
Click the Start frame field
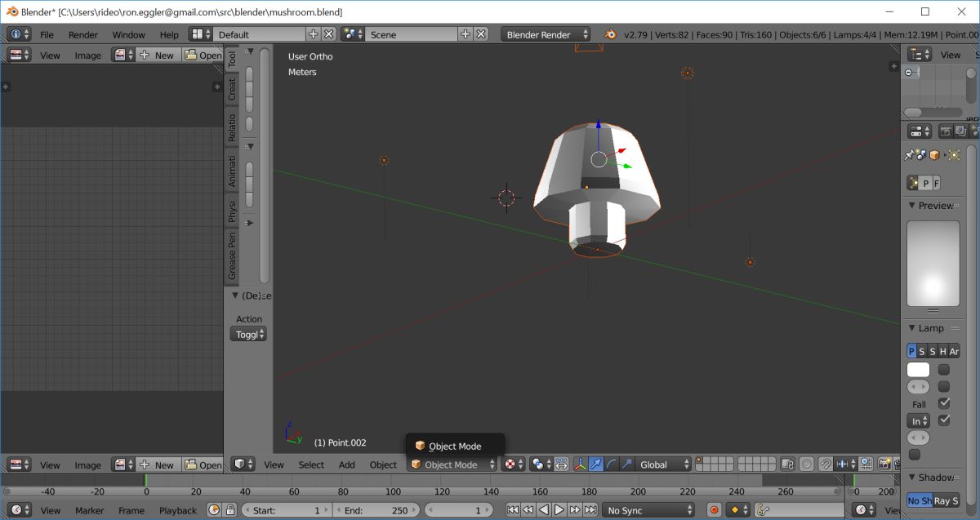point(287,510)
